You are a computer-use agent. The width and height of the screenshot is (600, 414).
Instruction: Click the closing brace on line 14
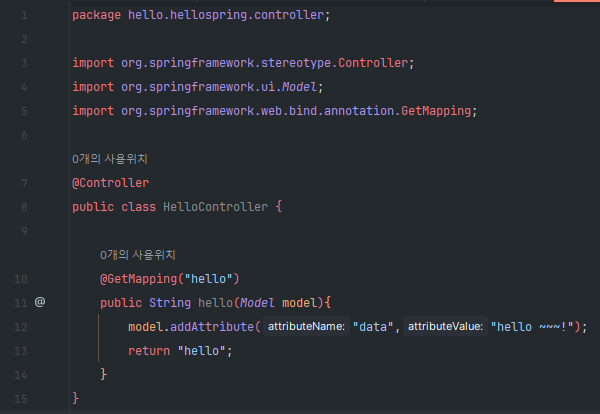point(103,374)
